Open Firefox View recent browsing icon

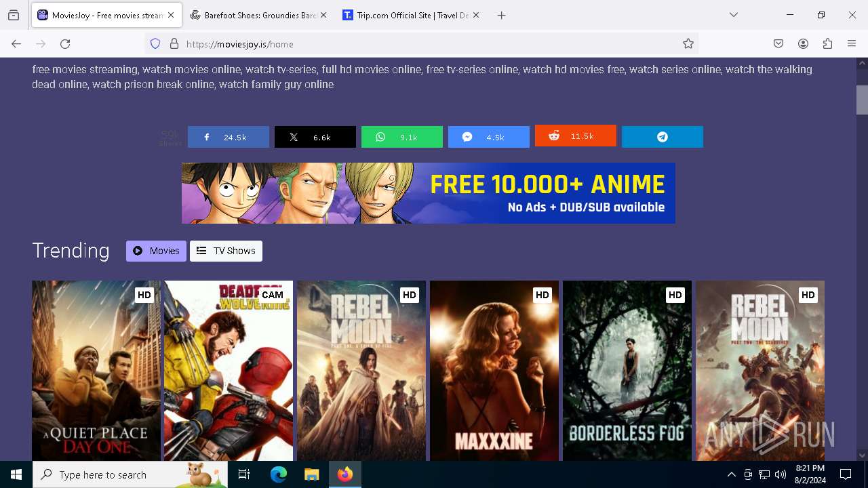(x=14, y=15)
